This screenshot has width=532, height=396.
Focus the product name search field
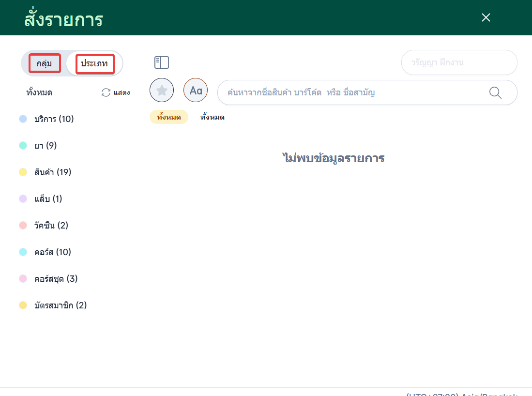pos(367,92)
